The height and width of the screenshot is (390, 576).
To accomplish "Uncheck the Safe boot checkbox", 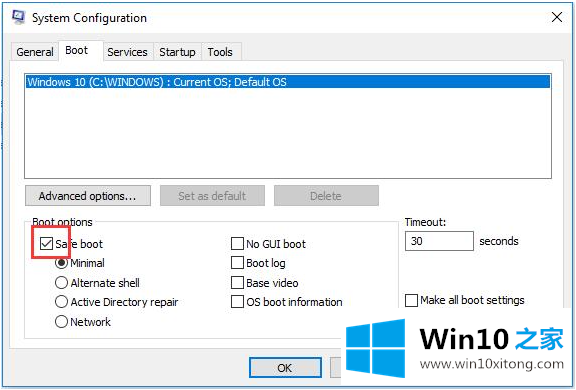I will pos(46,243).
